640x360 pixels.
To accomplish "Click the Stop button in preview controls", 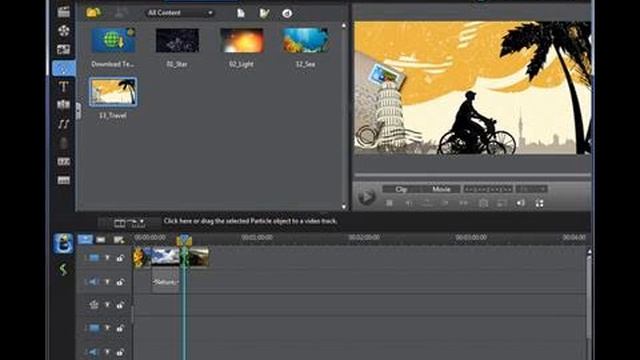I will (389, 203).
